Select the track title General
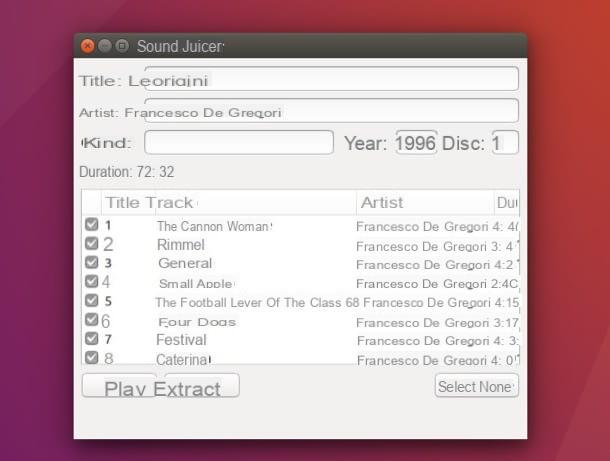 pyautogui.click(x=185, y=263)
